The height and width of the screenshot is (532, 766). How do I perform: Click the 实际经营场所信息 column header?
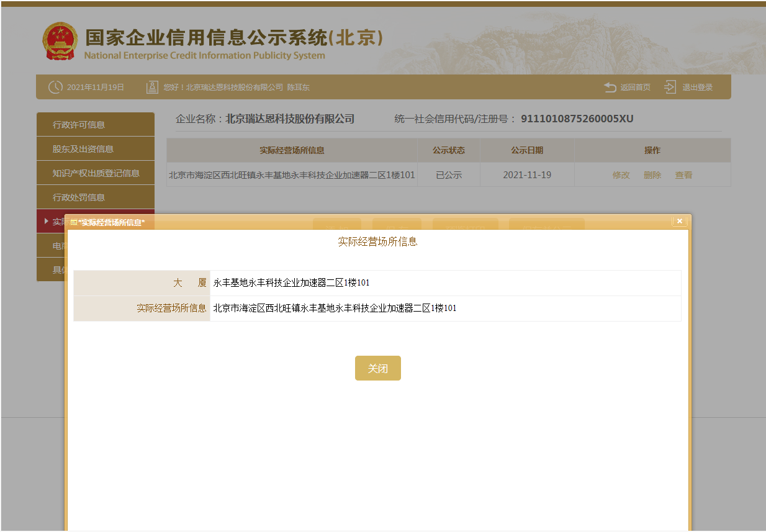(292, 150)
